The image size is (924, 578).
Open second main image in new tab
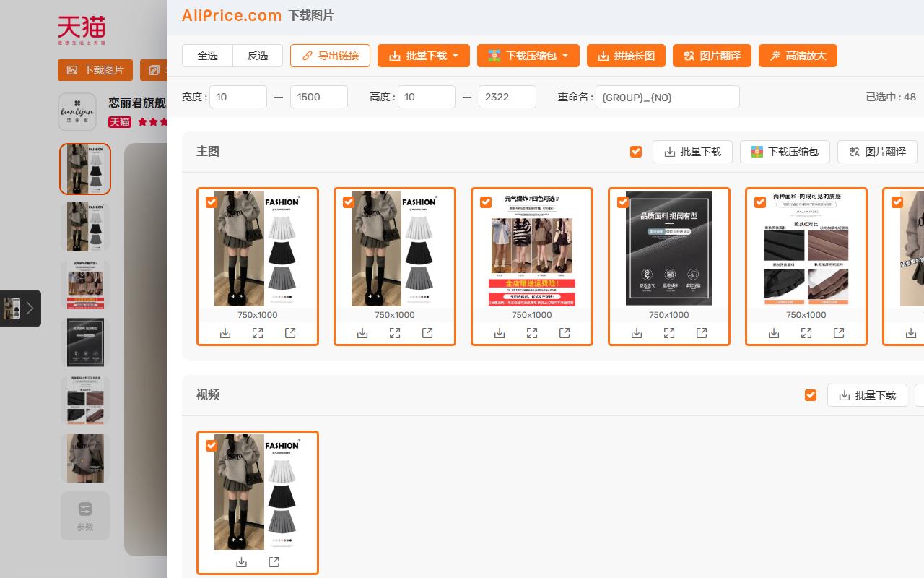(x=427, y=333)
